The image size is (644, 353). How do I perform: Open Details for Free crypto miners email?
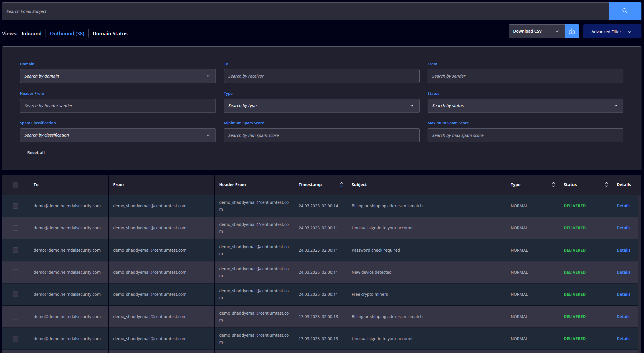pos(623,294)
